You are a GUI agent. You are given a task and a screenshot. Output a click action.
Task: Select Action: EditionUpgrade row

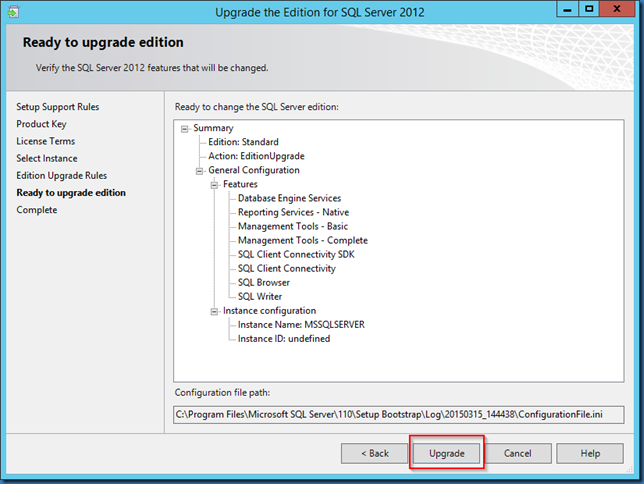256,156
